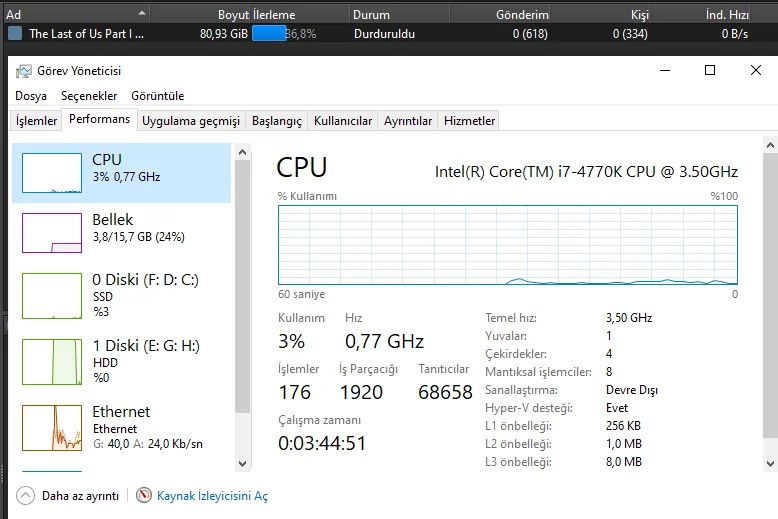Select the Bellek memory graph thumbnail
This screenshot has height=519, width=778.
click(x=52, y=233)
